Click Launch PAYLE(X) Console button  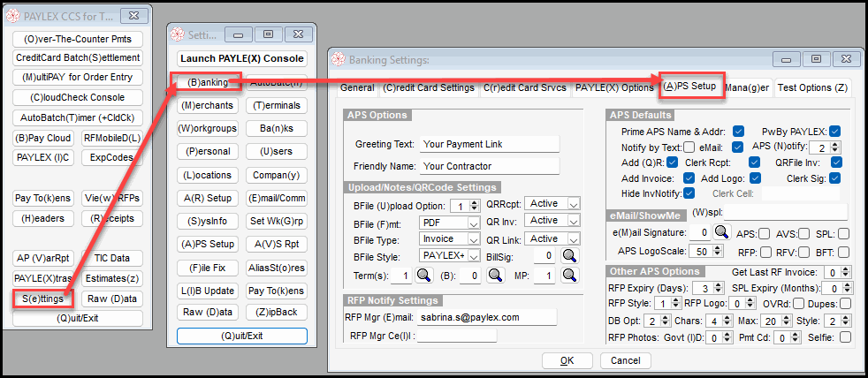tap(242, 58)
